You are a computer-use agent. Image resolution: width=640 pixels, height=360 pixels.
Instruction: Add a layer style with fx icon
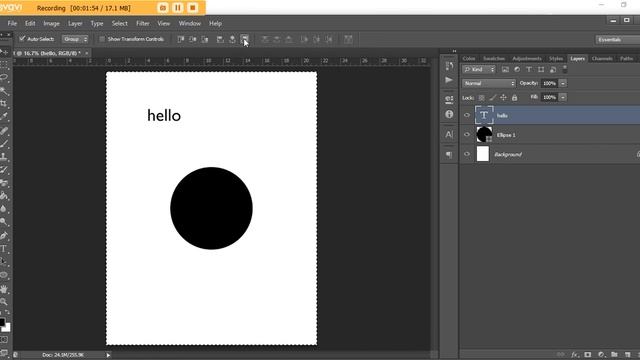(575, 355)
